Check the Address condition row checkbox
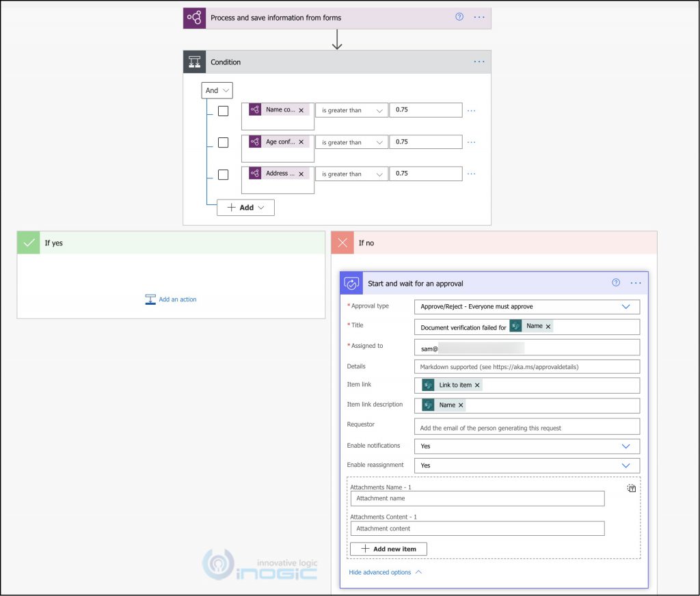The height and width of the screenshot is (596, 700). [223, 174]
